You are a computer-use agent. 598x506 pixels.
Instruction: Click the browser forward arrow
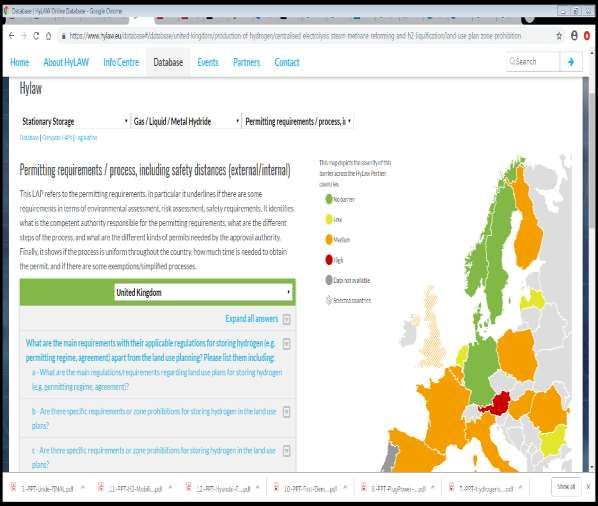click(x=24, y=36)
